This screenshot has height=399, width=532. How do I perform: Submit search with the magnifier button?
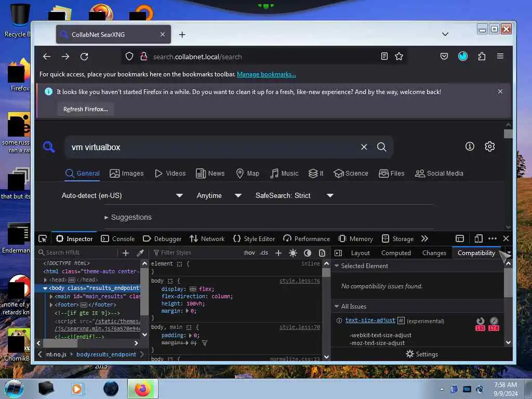pos(382,147)
